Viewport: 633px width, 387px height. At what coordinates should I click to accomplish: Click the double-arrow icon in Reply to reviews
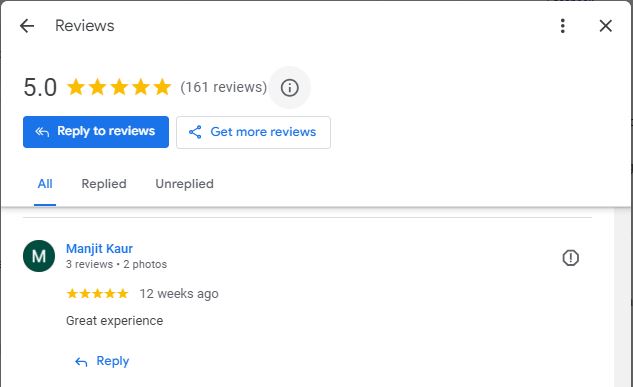click(x=42, y=132)
